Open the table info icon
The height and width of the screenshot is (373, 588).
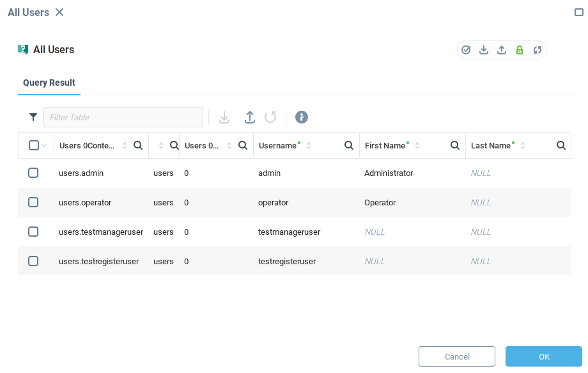302,117
